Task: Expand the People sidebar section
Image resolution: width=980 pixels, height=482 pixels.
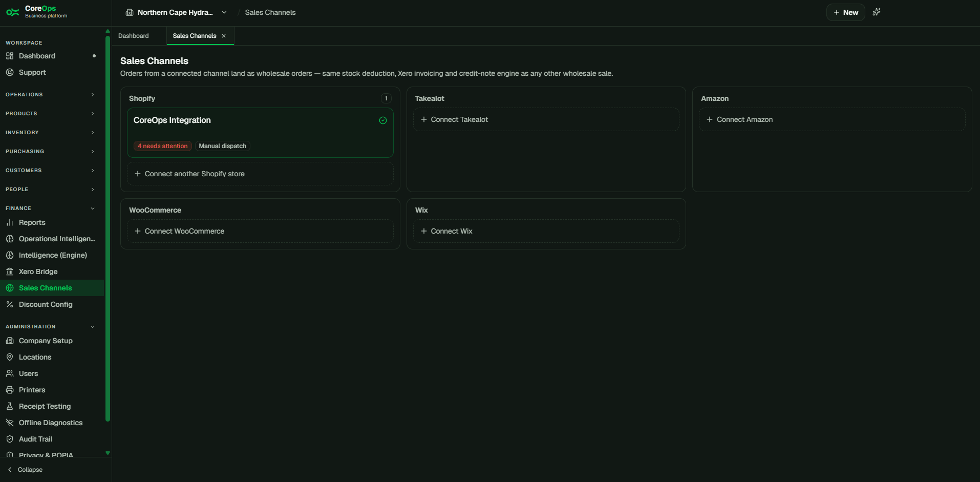Action: pyautogui.click(x=50, y=190)
